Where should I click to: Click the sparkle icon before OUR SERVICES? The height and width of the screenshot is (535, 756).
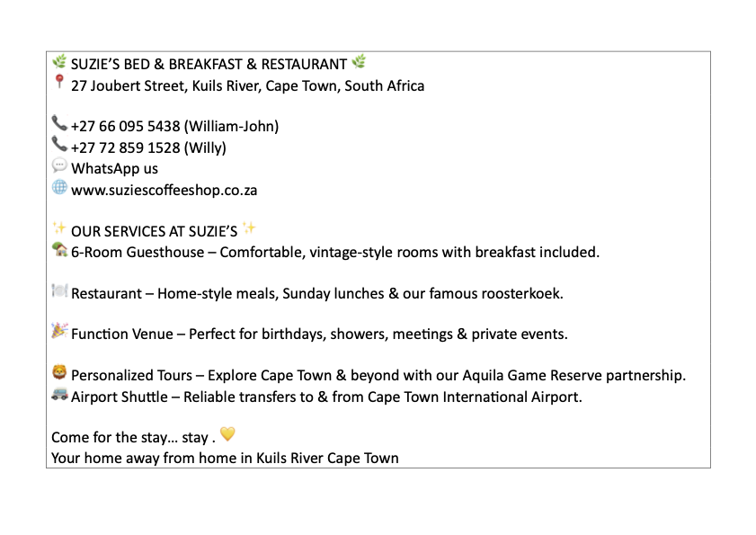(x=59, y=228)
